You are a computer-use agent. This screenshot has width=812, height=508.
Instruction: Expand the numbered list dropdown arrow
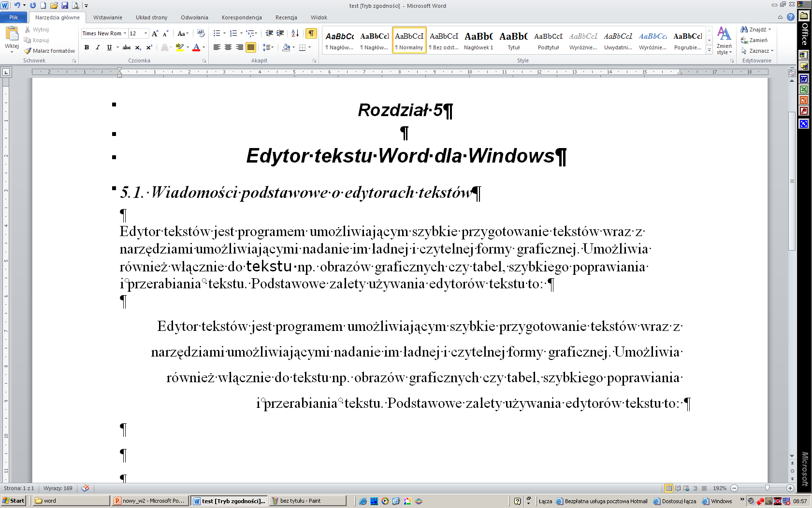241,33
